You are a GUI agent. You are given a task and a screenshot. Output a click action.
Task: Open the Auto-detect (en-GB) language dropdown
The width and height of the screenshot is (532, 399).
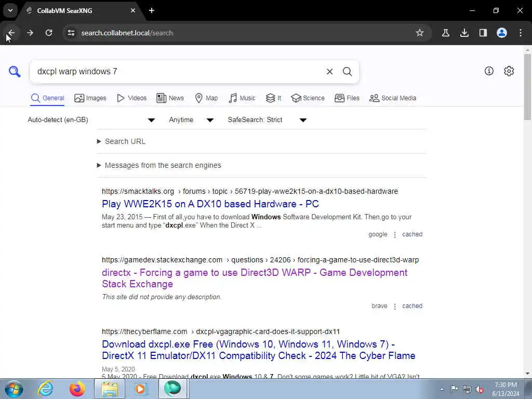click(x=91, y=120)
